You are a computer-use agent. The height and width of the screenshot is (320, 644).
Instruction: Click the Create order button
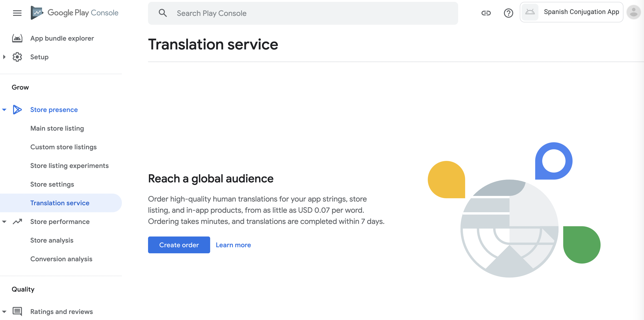179,245
